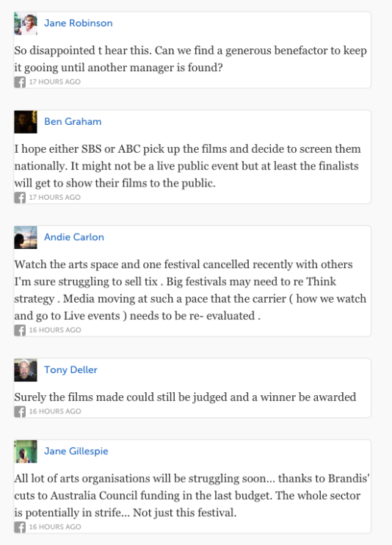Click Jane Robinson's avatar thumbnail
The width and height of the screenshot is (392, 545).
tap(26, 24)
